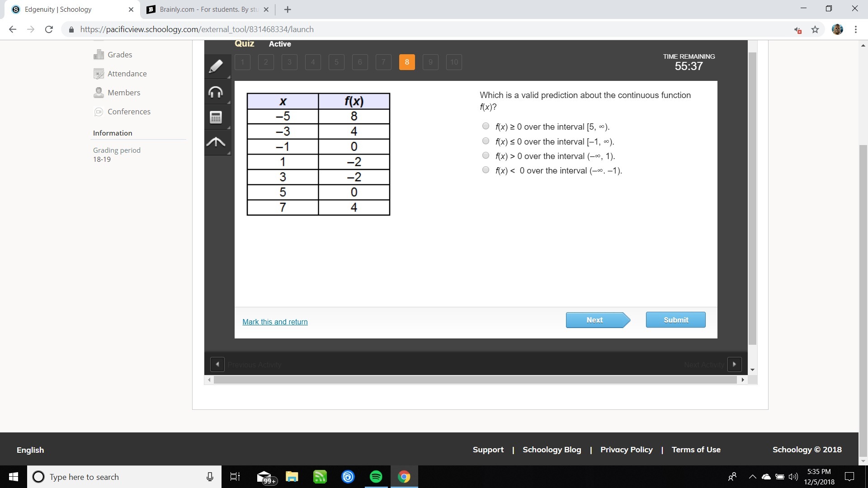Show hidden system tray icons chevron
The width and height of the screenshot is (868, 488).
[x=752, y=477]
